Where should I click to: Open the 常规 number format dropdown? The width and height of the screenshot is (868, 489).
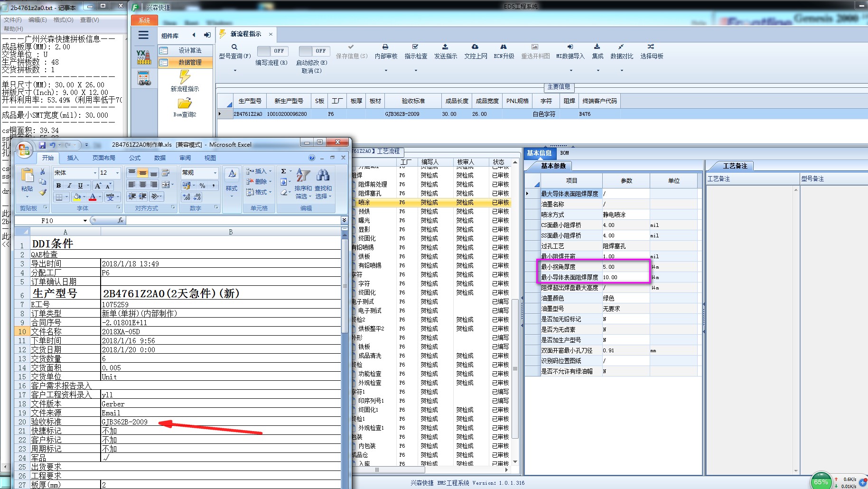point(215,173)
